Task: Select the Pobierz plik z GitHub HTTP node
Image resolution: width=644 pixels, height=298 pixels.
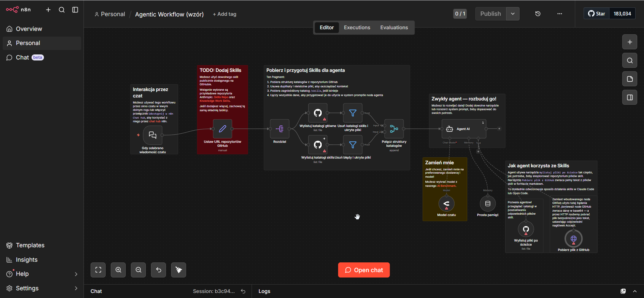Action: [x=574, y=239]
